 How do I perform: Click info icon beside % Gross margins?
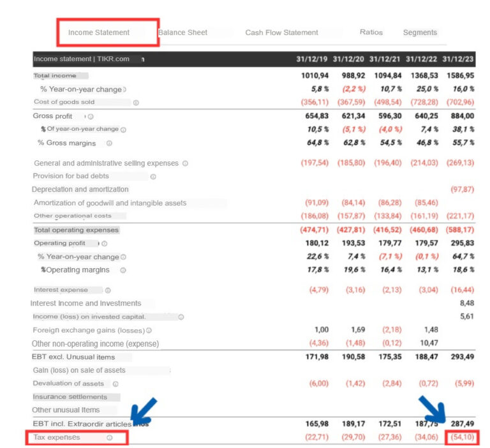pyautogui.click(x=109, y=144)
